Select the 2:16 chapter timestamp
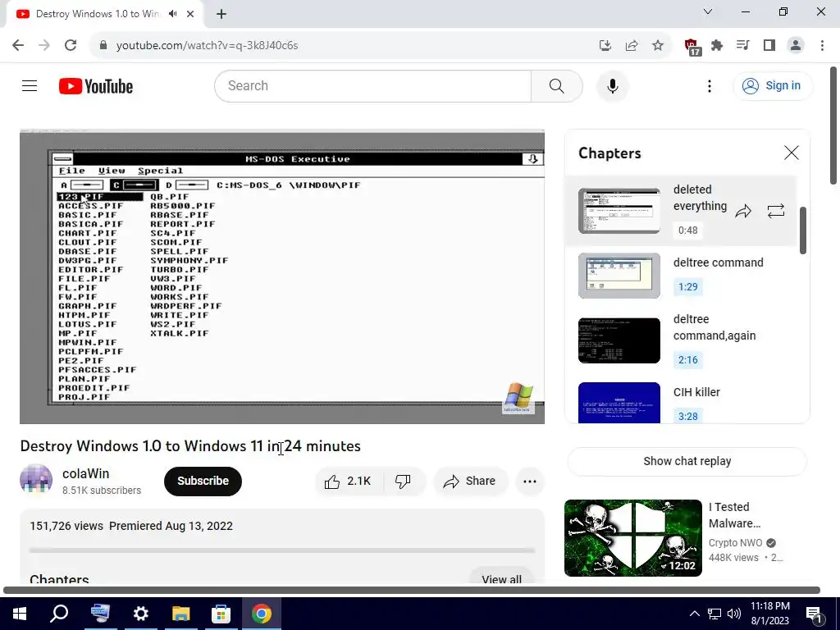The width and height of the screenshot is (840, 630). pos(688,359)
